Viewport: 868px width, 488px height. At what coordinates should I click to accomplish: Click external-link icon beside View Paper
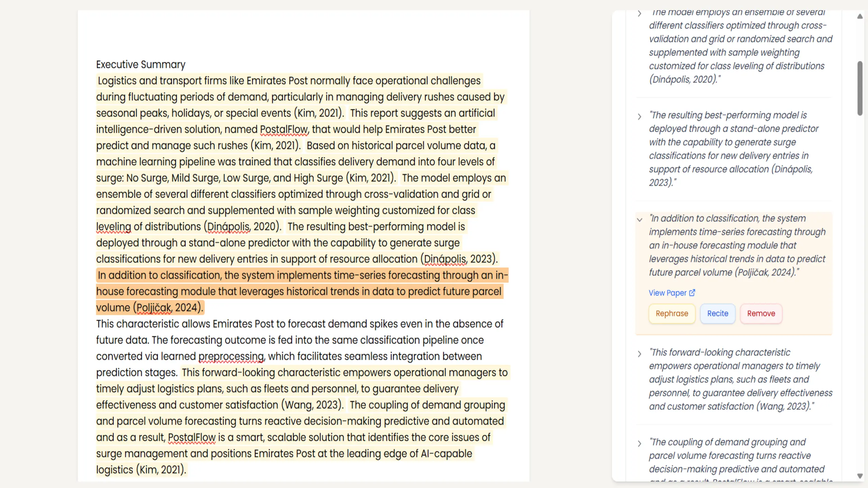[x=692, y=292]
